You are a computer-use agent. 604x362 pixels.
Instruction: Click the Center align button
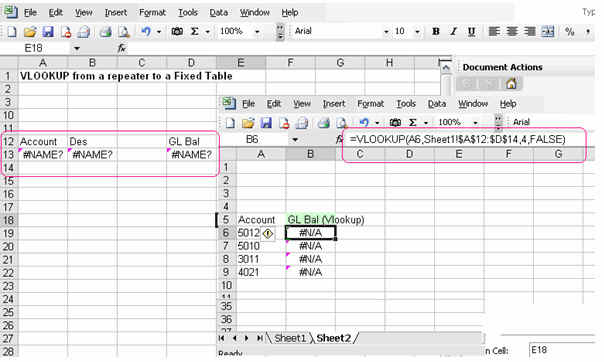[x=512, y=32]
